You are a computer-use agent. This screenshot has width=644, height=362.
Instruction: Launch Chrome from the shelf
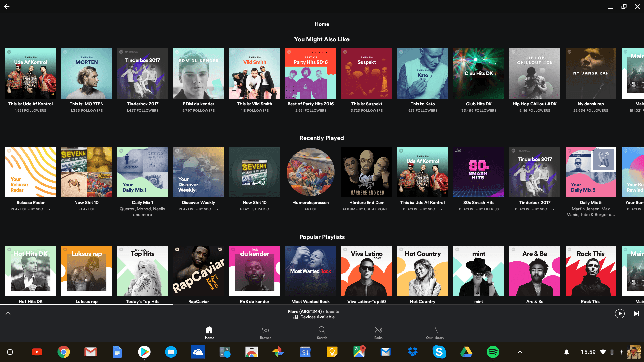(x=64, y=352)
